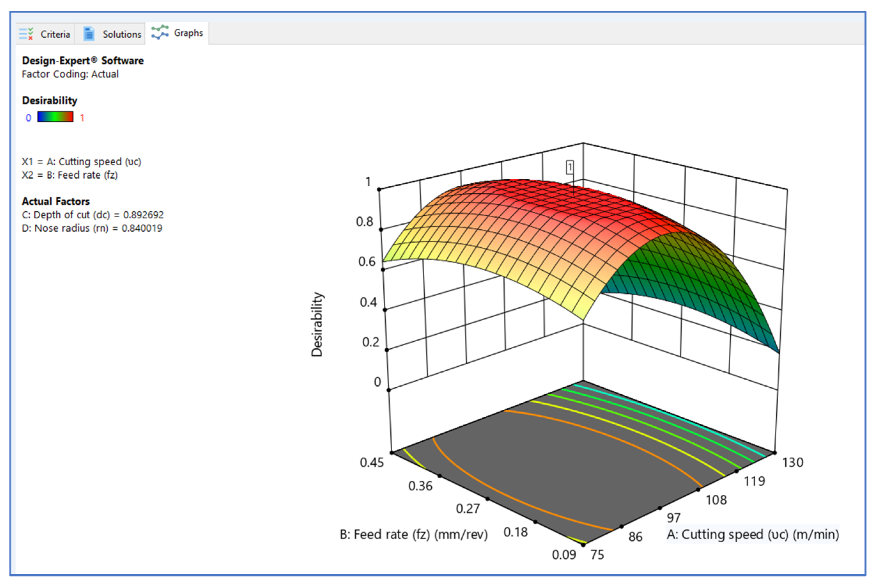The width and height of the screenshot is (877, 588).
Task: Click the 130 cutting speed tick label
Action: tap(792, 462)
